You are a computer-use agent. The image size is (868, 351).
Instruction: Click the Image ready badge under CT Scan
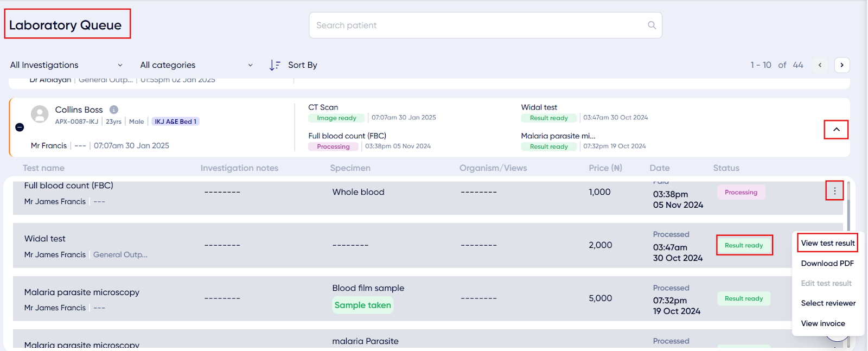336,118
